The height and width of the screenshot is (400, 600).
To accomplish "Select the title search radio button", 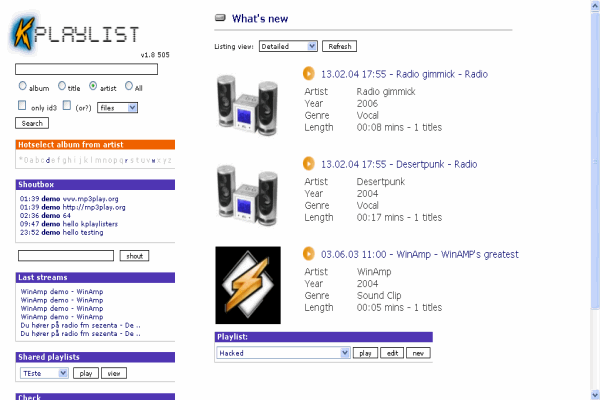I will [62, 87].
